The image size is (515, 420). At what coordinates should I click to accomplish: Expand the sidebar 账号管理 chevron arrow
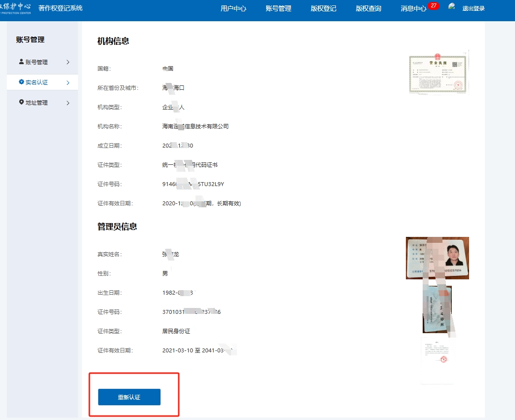click(68, 62)
